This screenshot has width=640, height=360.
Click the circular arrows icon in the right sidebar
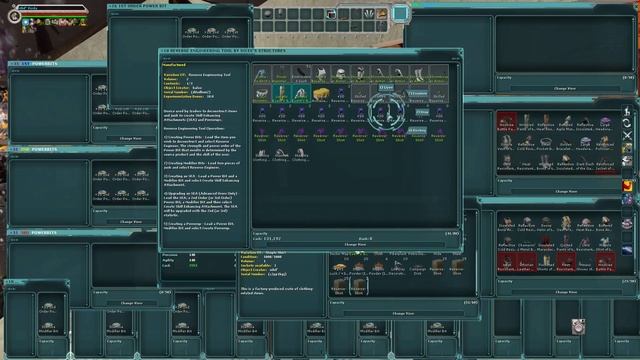click(627, 123)
